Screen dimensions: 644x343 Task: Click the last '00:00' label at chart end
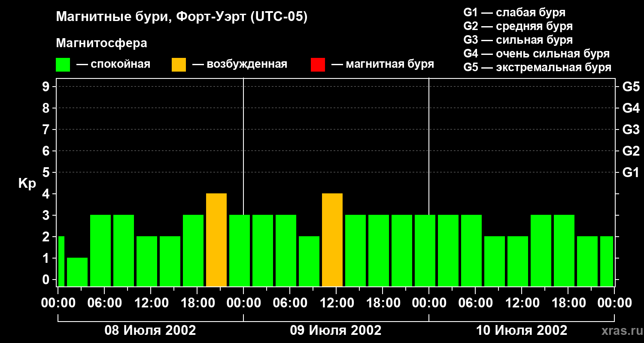(x=614, y=303)
